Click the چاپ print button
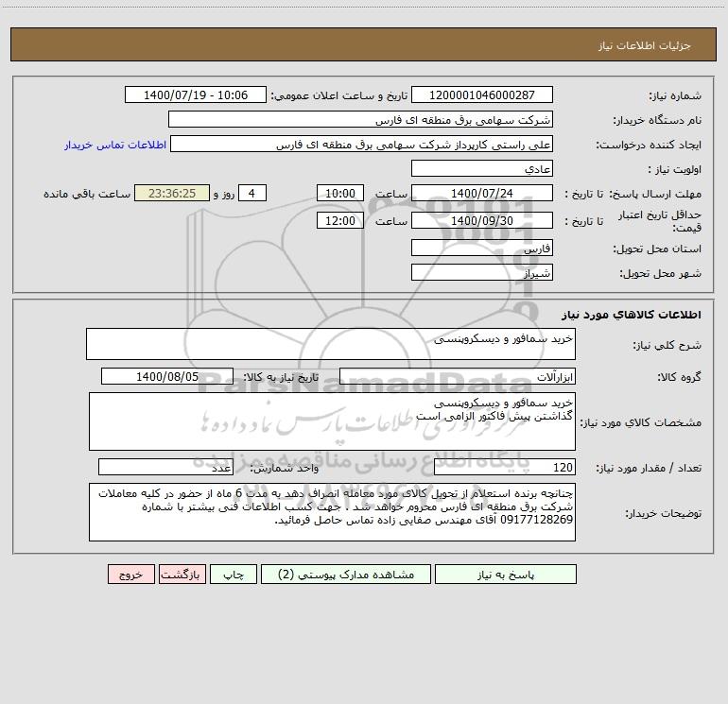728x704 pixels. (x=234, y=574)
